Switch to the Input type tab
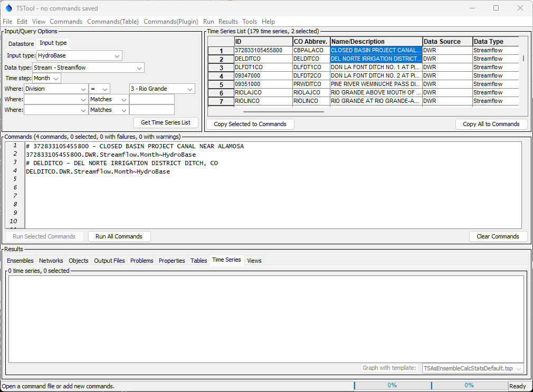This screenshot has height=392, width=533. tap(53, 43)
